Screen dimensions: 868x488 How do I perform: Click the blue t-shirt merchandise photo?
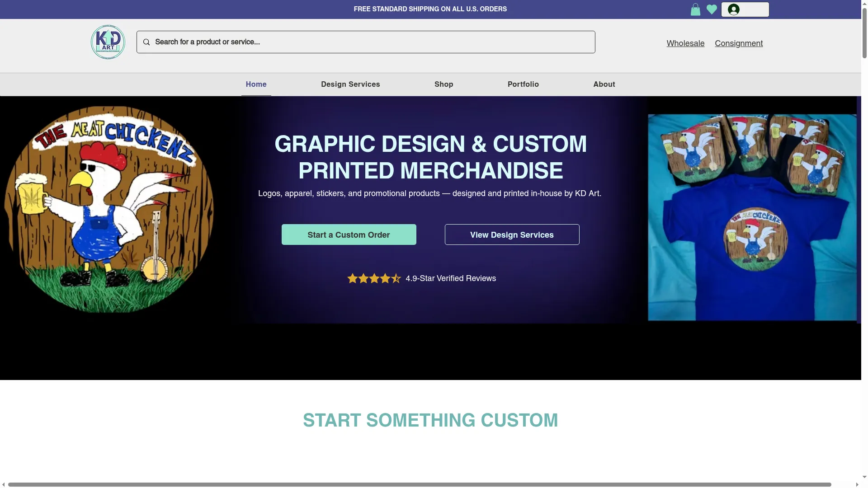click(x=752, y=217)
